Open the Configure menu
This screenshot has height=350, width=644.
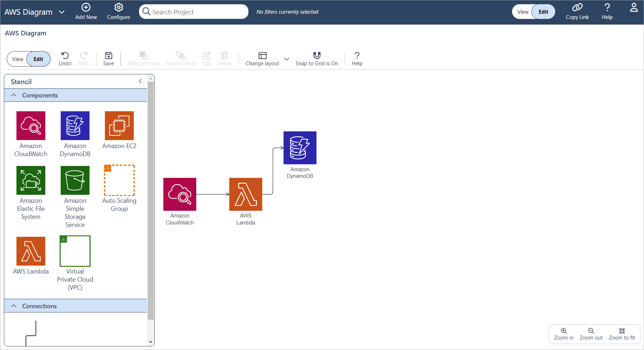[119, 12]
